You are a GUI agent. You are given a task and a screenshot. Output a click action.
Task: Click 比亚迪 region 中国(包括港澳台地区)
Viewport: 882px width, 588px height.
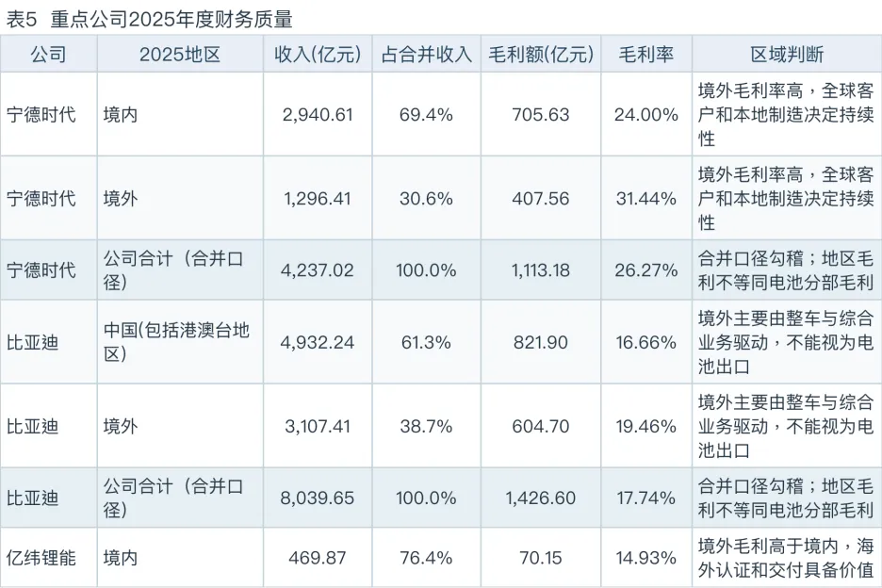coord(176,342)
